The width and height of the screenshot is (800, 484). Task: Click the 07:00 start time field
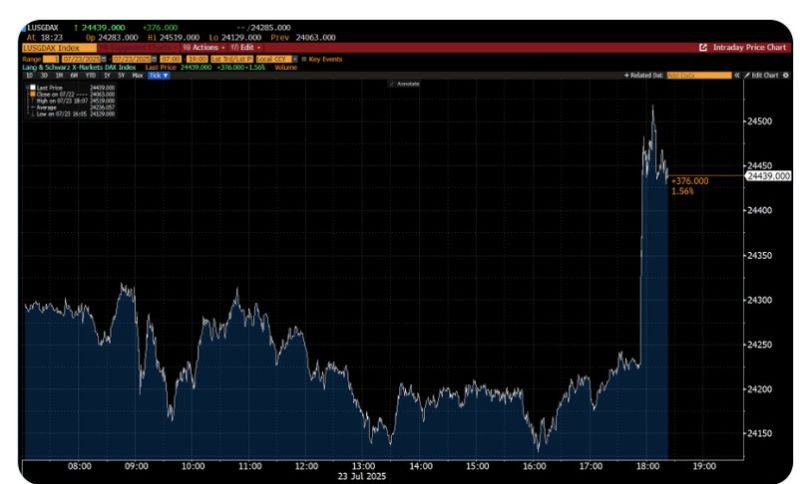click(170, 60)
